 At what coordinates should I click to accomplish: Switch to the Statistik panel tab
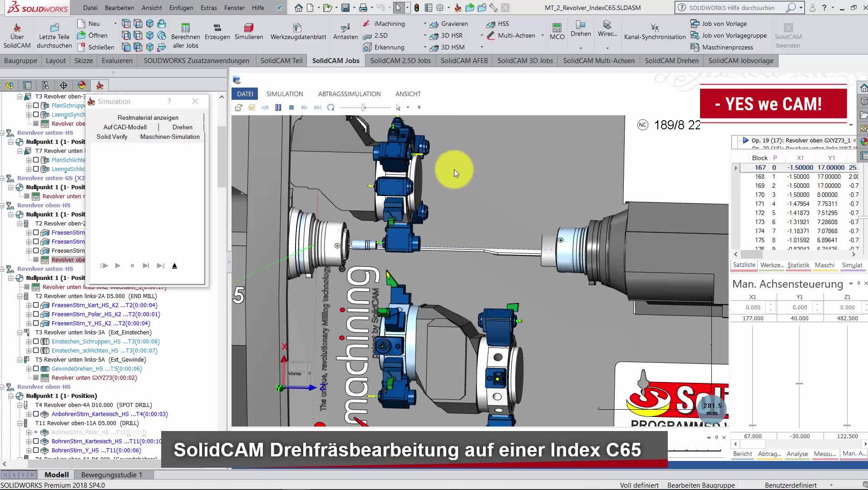(798, 265)
